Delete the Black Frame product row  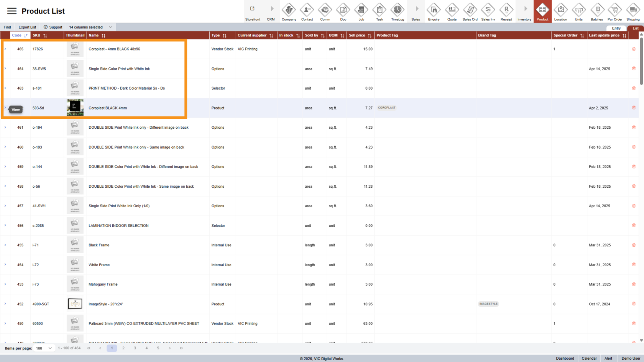pos(634,245)
